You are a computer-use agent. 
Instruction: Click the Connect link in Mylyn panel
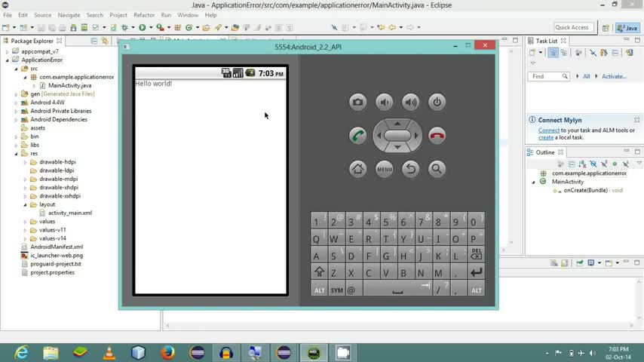click(x=549, y=130)
